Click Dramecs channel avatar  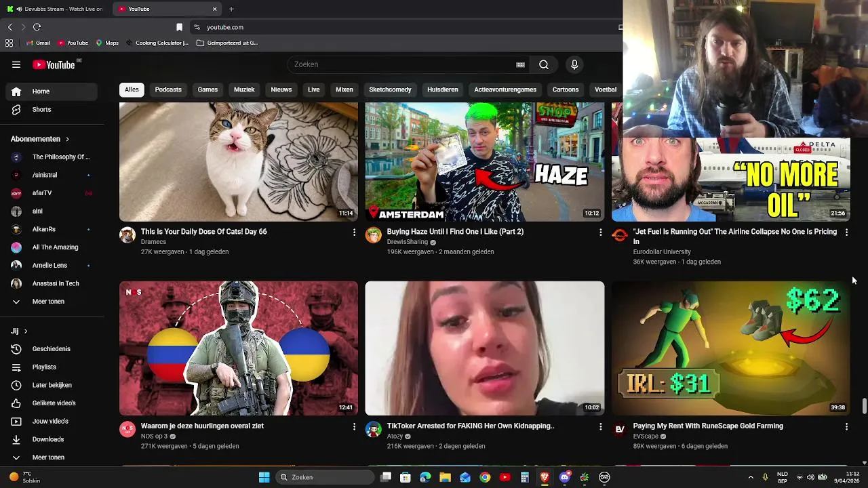127,235
